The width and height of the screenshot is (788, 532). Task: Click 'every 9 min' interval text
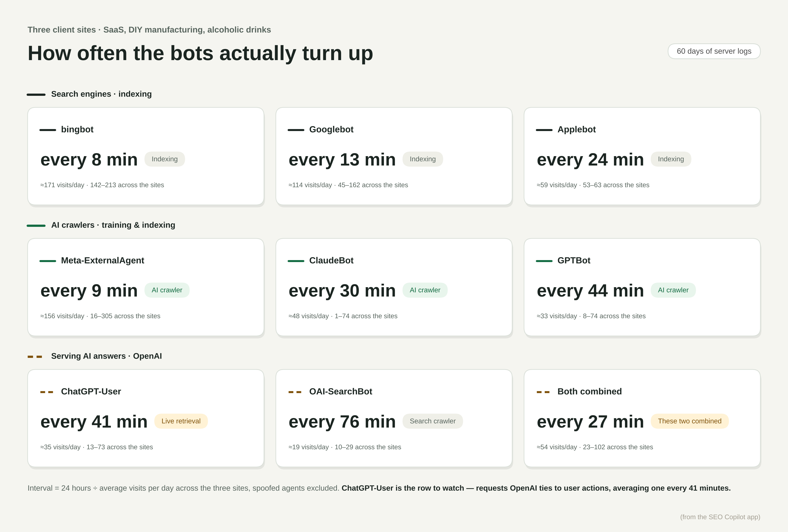tap(89, 291)
